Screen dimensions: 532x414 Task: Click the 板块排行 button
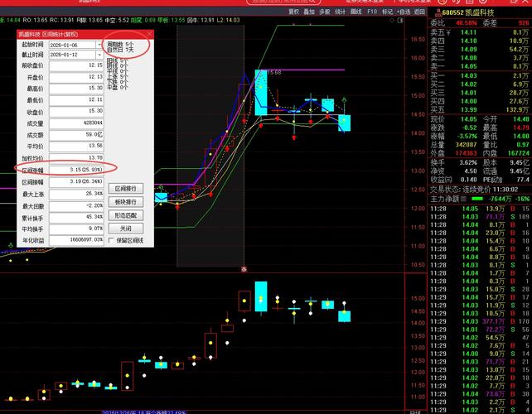click(x=125, y=202)
